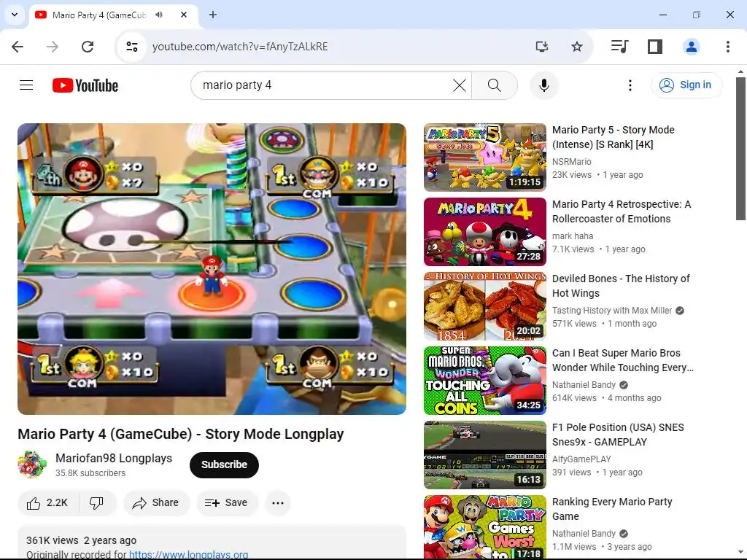Image resolution: width=747 pixels, height=560 pixels.
Task: Install app icon in address bar
Action: (542, 47)
